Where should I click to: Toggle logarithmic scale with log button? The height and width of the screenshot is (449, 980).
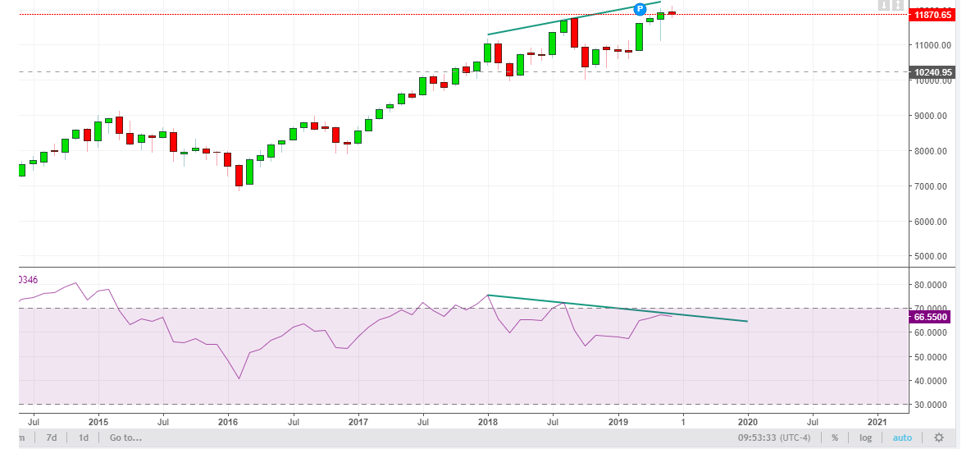[x=866, y=438]
